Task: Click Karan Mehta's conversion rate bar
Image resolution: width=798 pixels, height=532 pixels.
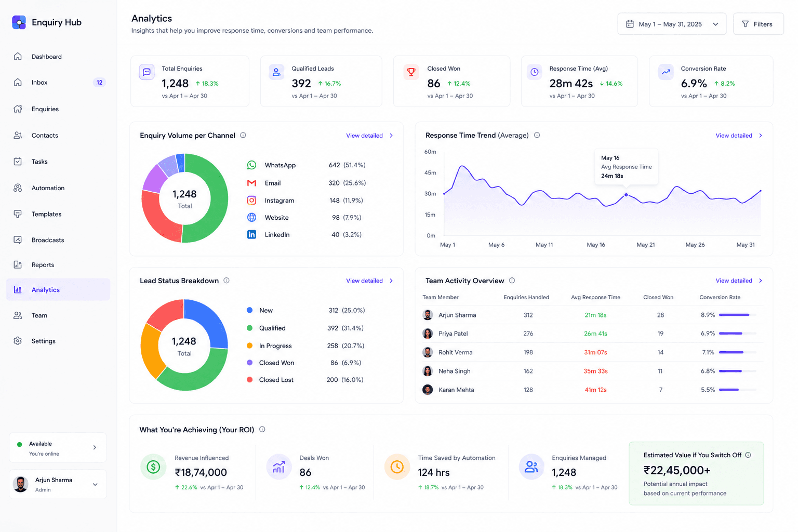Action: point(737,390)
